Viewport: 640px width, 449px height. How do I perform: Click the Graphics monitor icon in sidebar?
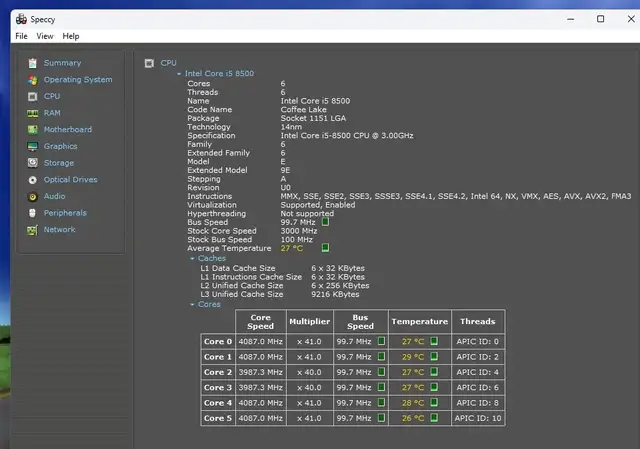tap(33, 146)
